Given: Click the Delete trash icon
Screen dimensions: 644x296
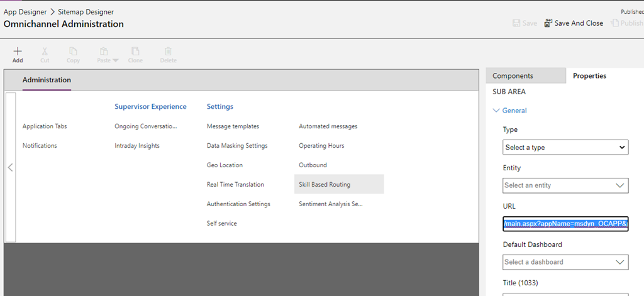Looking at the screenshot, I should [x=168, y=52].
